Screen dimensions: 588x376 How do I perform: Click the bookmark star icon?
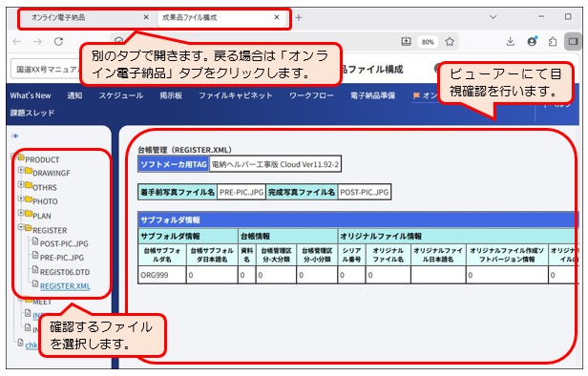[x=450, y=42]
